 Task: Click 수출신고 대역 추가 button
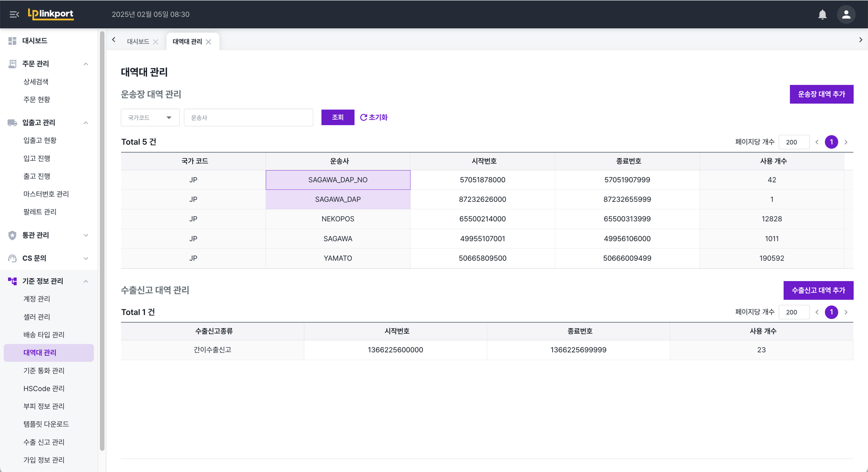(818, 290)
